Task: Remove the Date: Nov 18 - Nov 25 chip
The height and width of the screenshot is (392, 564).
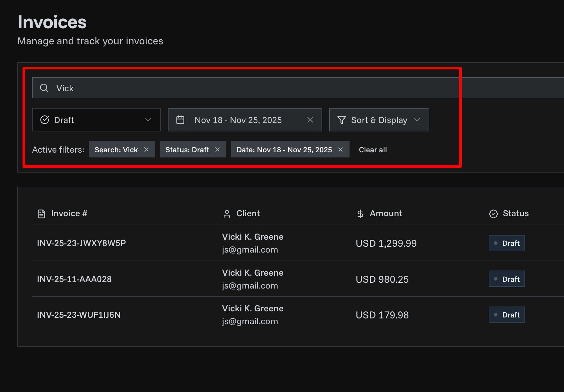Action: [341, 149]
